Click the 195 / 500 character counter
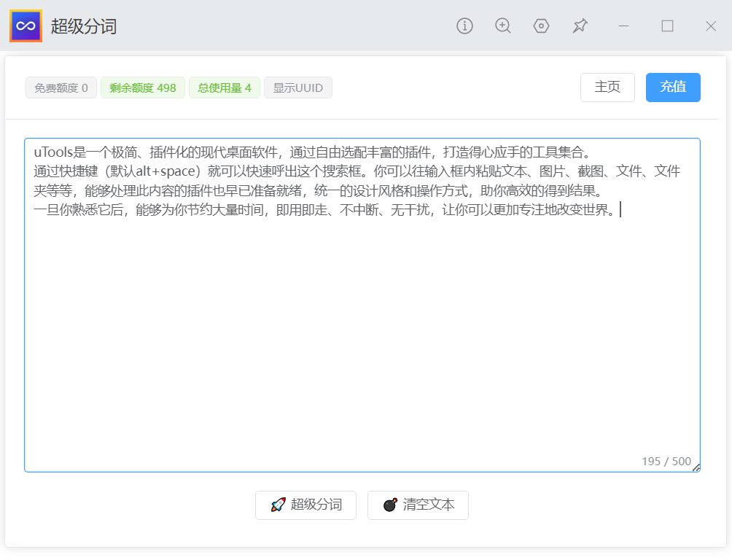The width and height of the screenshot is (732, 560). click(x=666, y=462)
